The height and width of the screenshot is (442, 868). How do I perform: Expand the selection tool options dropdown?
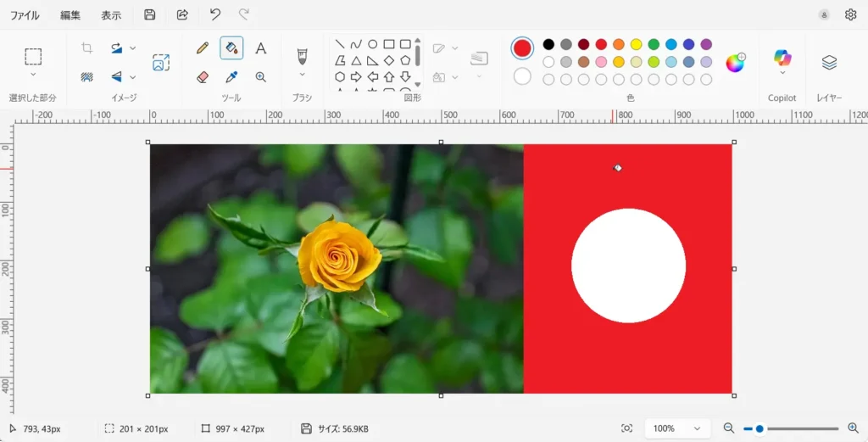click(33, 74)
